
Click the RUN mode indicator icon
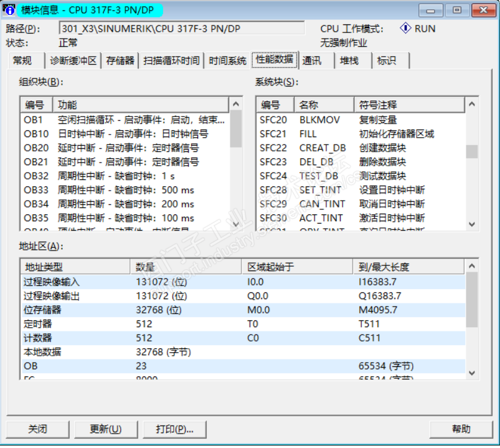[x=405, y=29]
